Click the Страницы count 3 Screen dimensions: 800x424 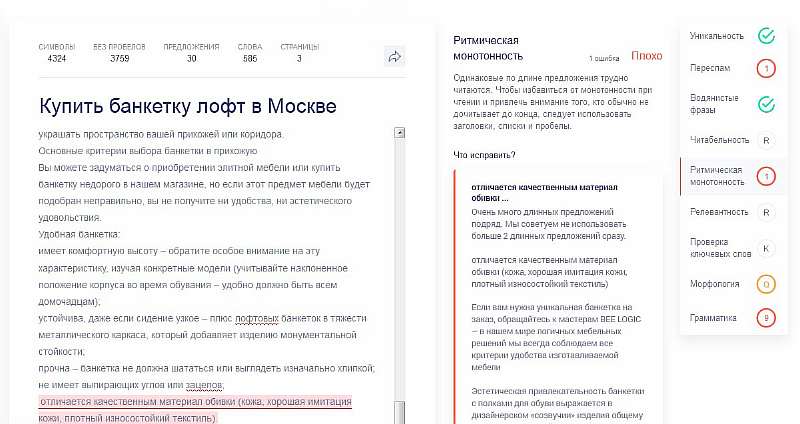(x=299, y=59)
